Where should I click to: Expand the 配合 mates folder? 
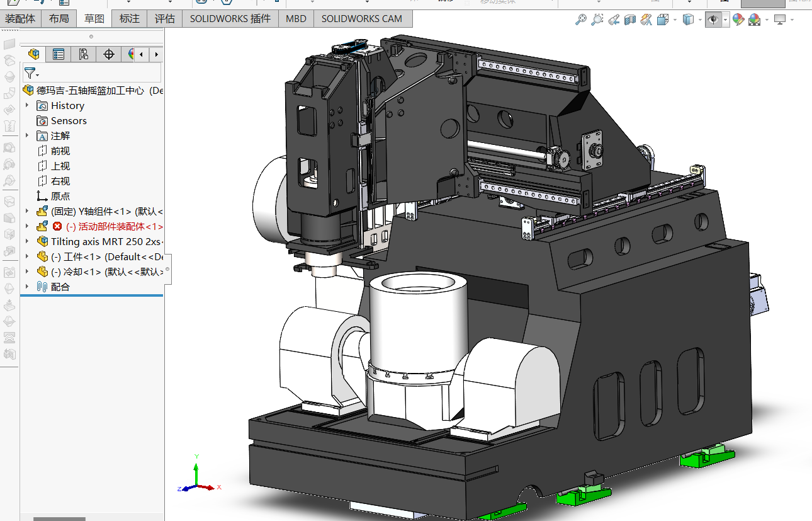(x=27, y=287)
